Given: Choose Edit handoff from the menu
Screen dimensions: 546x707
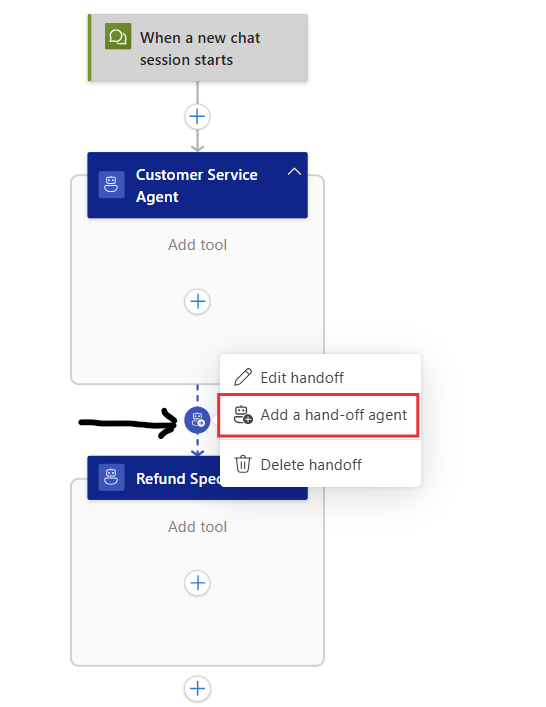Looking at the screenshot, I should click(x=320, y=377).
